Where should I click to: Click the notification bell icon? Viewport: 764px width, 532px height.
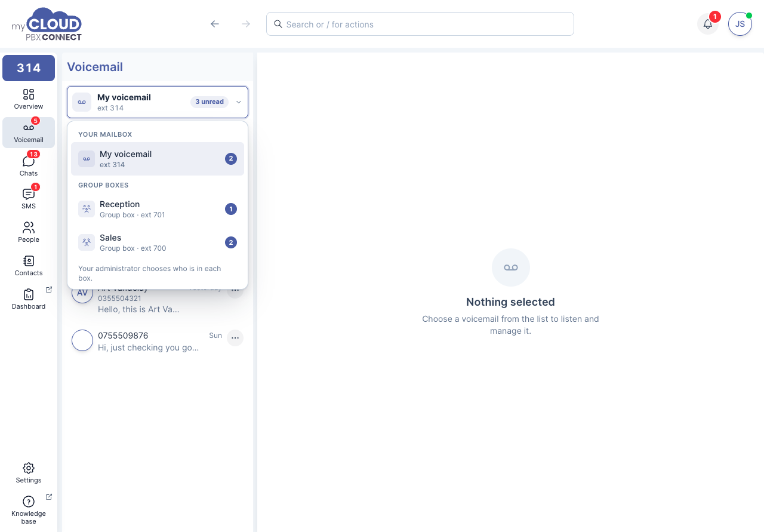[x=708, y=24]
